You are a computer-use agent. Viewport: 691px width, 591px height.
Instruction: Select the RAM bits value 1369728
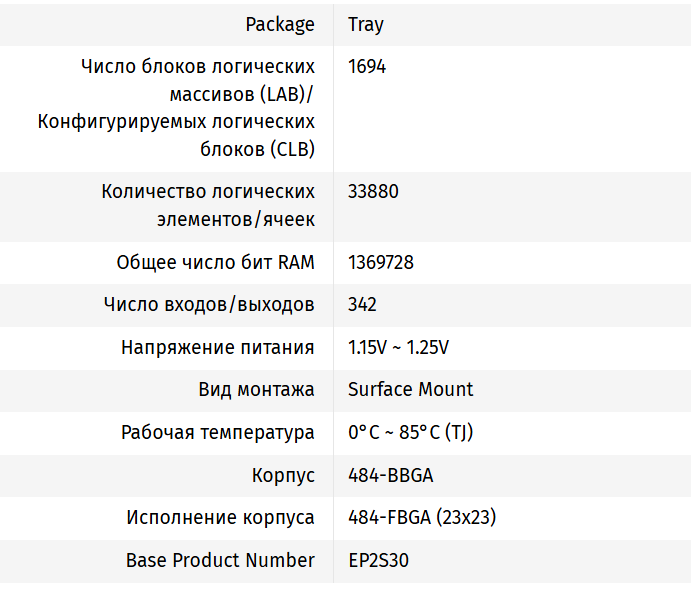[x=381, y=263]
